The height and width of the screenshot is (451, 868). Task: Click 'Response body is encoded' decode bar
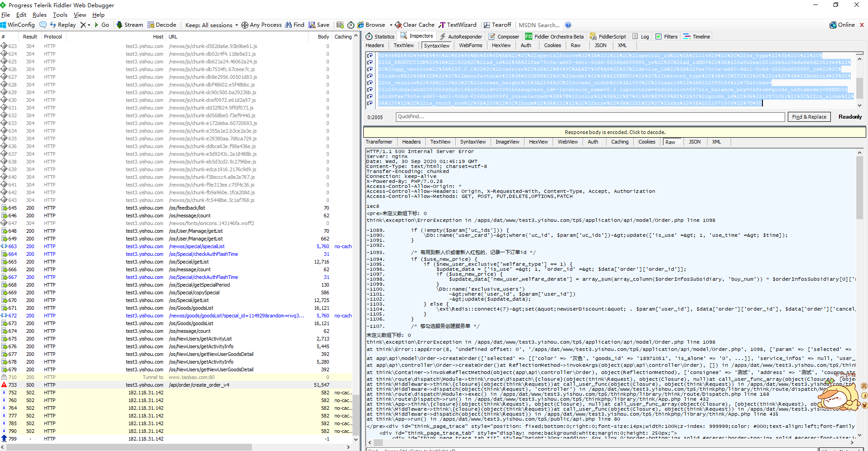pyautogui.click(x=615, y=132)
